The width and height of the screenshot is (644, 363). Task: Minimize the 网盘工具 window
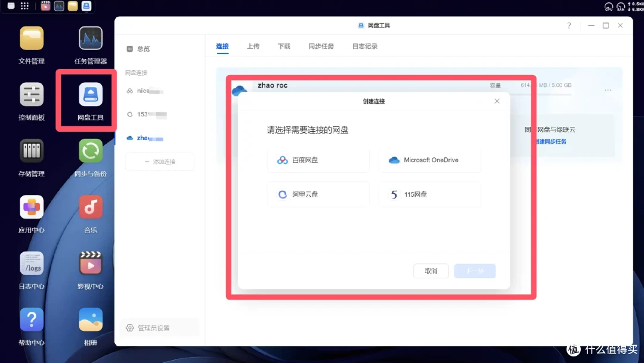[x=591, y=26]
